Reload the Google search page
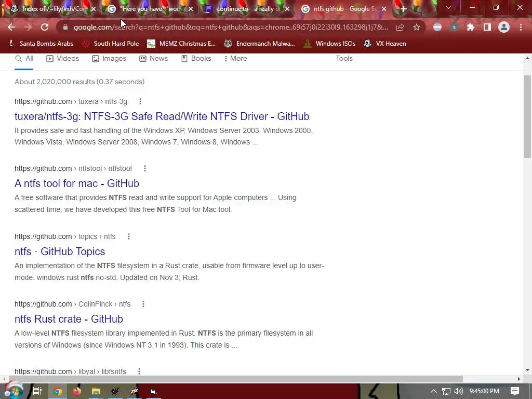This screenshot has width=532, height=399. [x=45, y=27]
